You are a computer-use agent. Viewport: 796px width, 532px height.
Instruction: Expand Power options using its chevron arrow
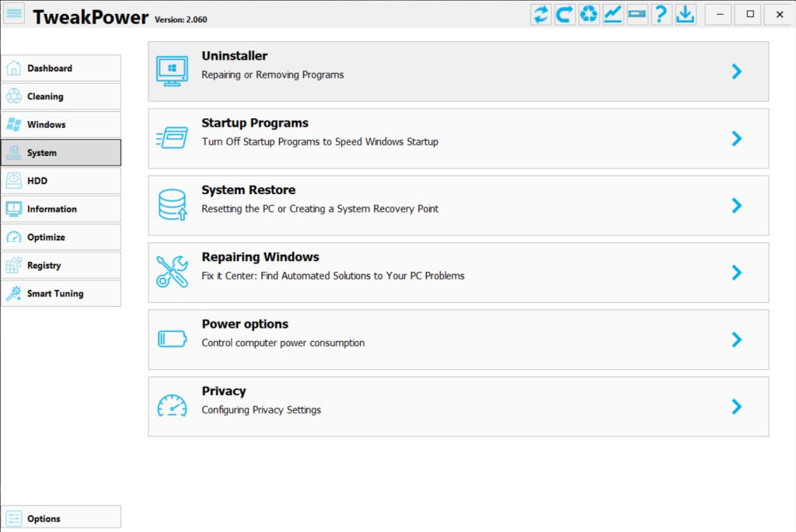[x=737, y=339]
